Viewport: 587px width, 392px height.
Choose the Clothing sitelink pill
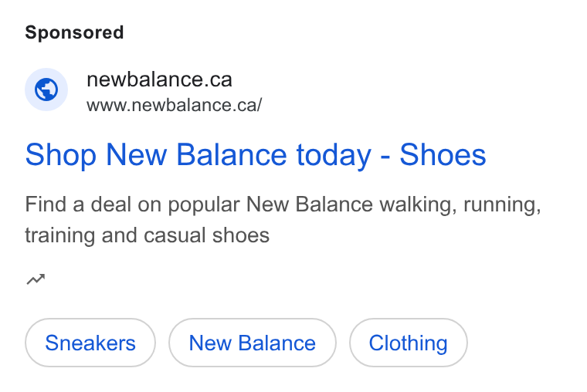[408, 343]
